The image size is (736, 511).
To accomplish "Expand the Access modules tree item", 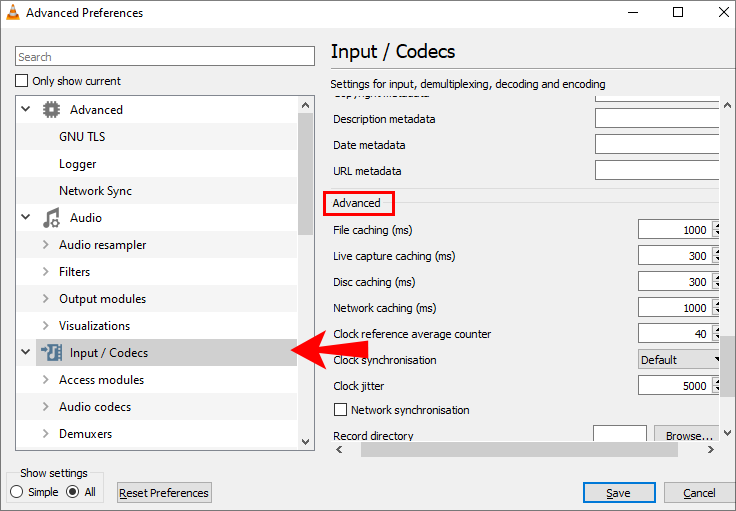I will (46, 380).
